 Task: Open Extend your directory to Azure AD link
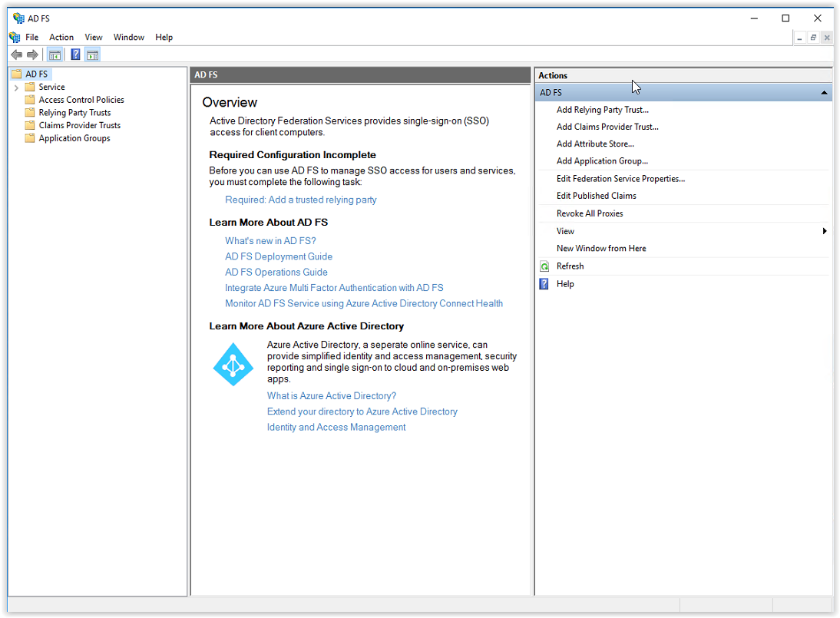[362, 411]
